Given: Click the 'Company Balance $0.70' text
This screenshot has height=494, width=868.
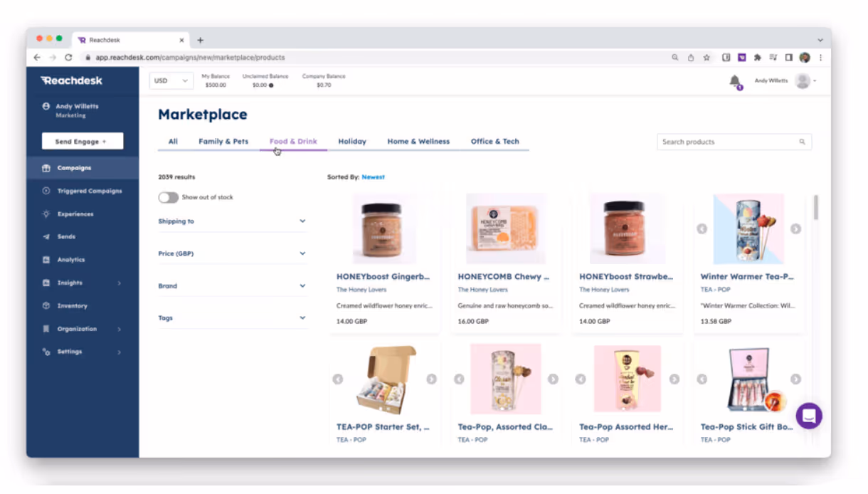Looking at the screenshot, I should point(324,80).
